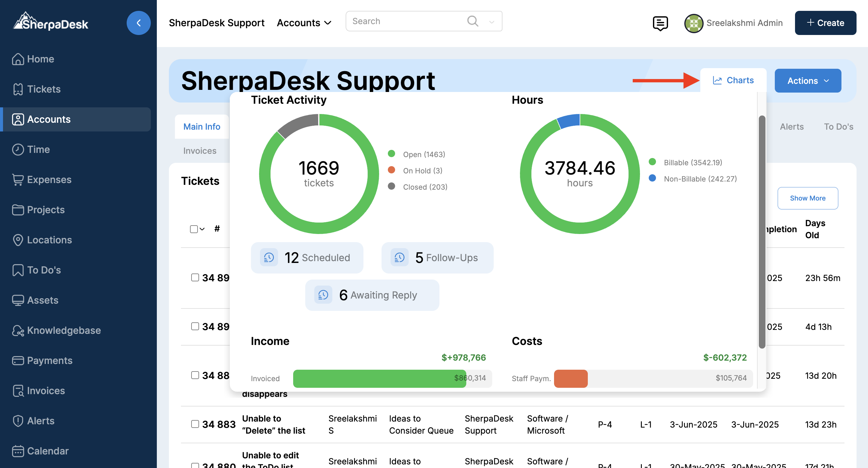This screenshot has height=468, width=868.
Task: Tick the checkbox for ticket 34 88
Action: [x=195, y=375]
